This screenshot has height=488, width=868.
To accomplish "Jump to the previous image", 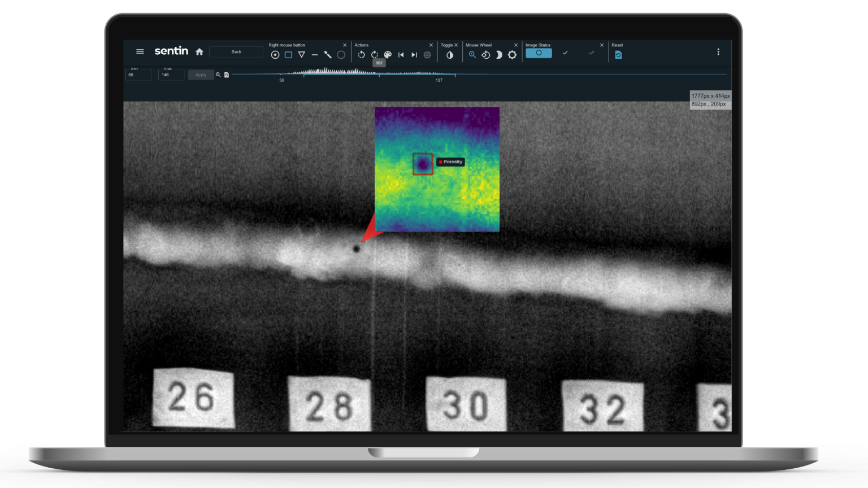I will 401,54.
